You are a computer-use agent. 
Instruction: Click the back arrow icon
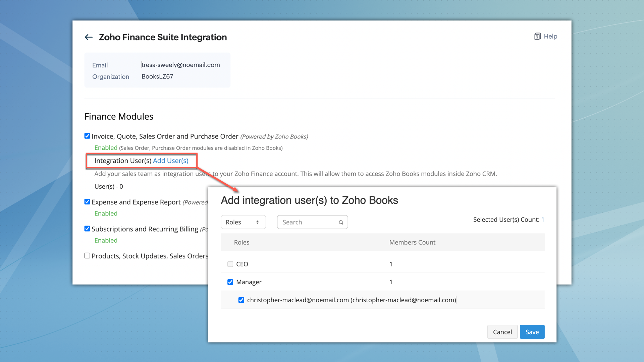coord(89,37)
